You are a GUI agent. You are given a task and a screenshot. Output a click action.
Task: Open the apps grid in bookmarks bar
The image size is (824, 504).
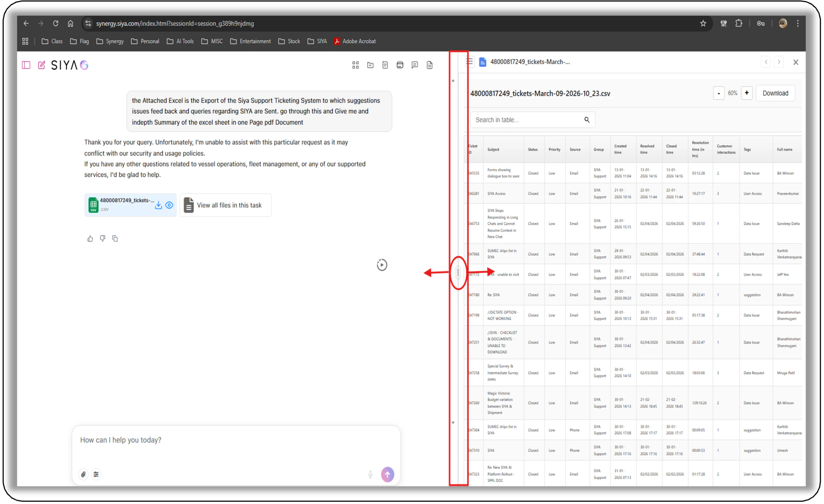25,41
